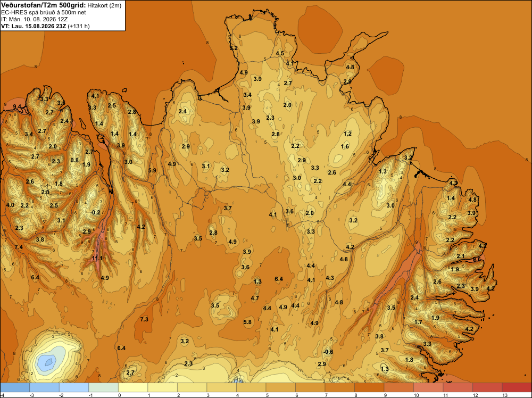Click the 7.3 temperature reading
Viewport: 532px width, 398px height.
[144, 319]
